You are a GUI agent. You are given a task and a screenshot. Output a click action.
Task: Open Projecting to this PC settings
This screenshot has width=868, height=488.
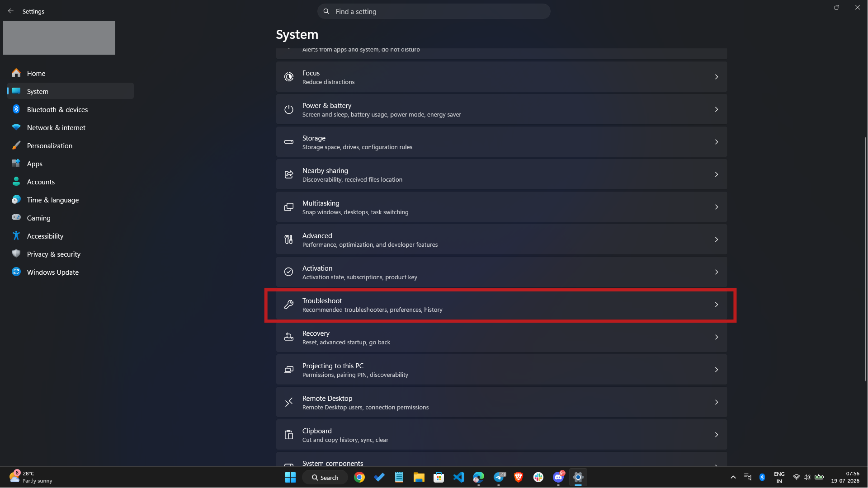pos(501,370)
